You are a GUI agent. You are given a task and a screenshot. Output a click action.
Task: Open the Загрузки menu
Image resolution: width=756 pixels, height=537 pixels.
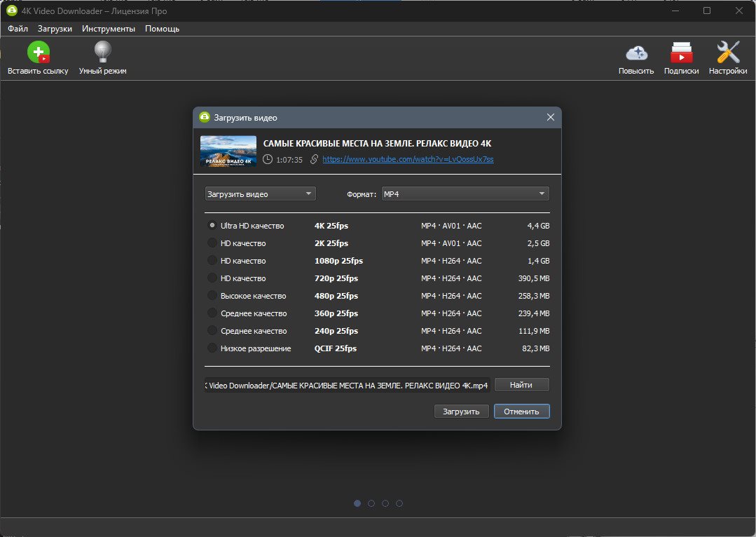pos(55,29)
